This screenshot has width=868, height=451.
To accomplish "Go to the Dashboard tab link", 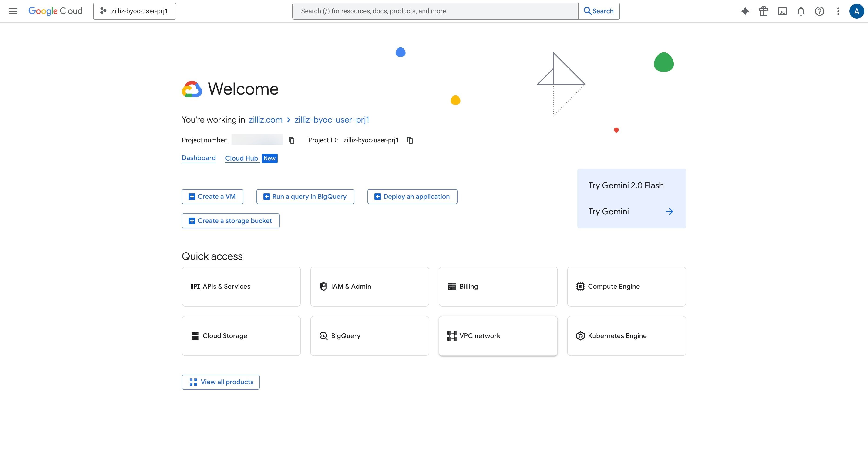I will point(198,158).
